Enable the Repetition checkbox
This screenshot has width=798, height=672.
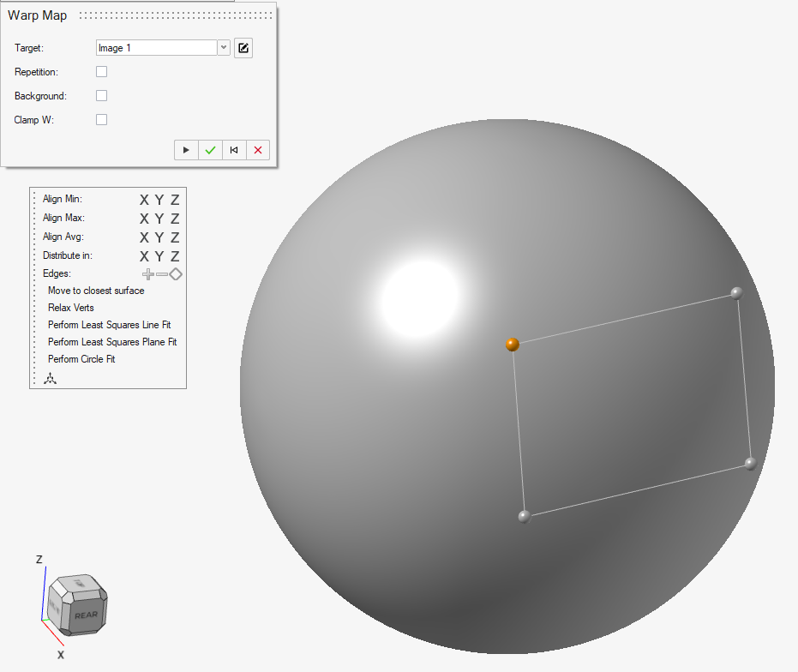pos(101,72)
